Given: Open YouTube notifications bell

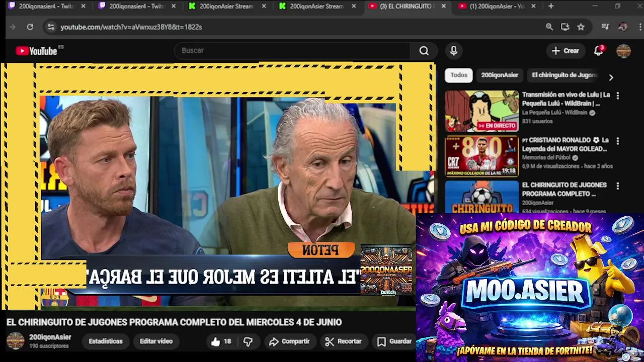Looking at the screenshot, I should click(598, 51).
